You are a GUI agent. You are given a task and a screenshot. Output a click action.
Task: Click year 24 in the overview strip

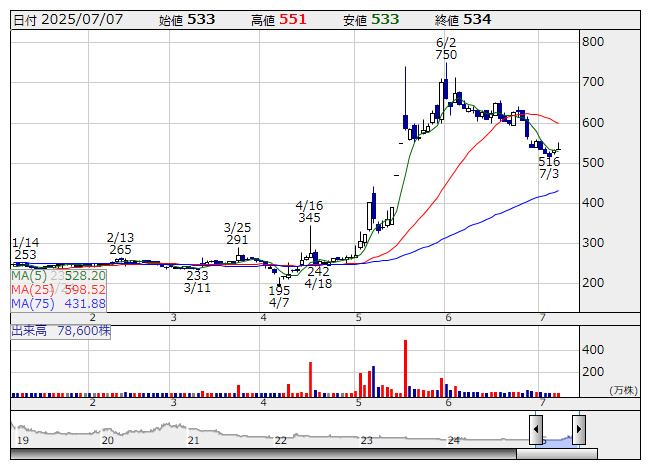click(454, 440)
